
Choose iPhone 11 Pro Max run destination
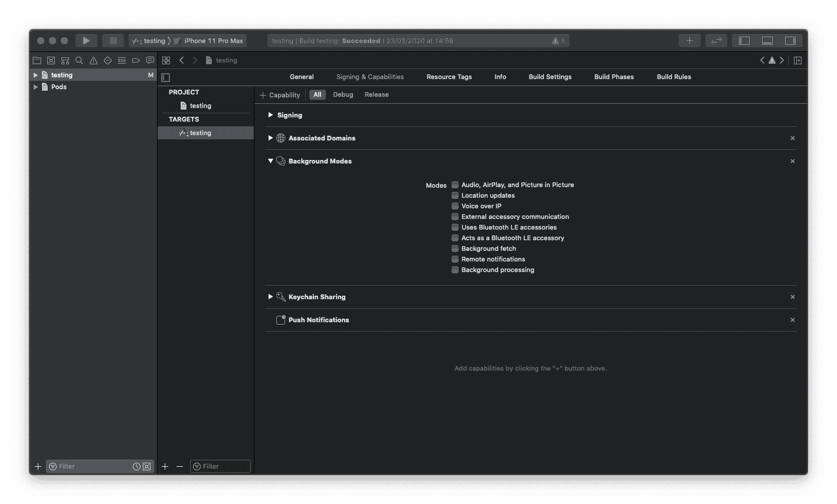pos(208,41)
